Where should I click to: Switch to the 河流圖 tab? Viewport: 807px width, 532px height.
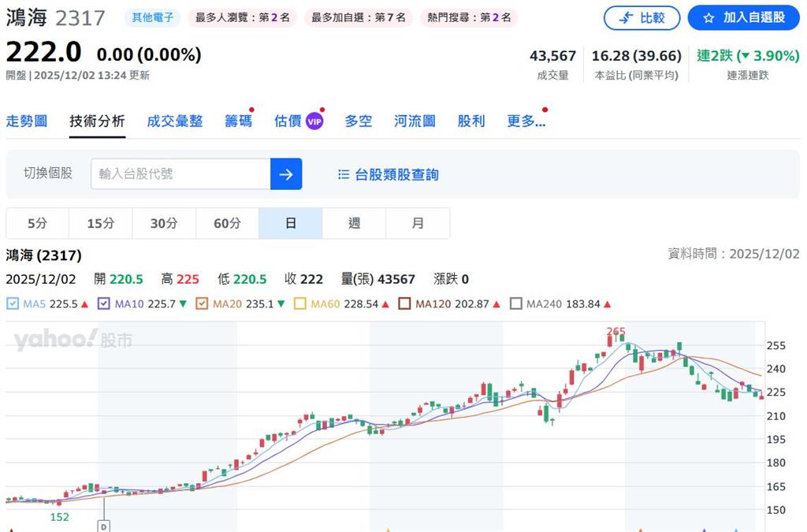point(417,121)
